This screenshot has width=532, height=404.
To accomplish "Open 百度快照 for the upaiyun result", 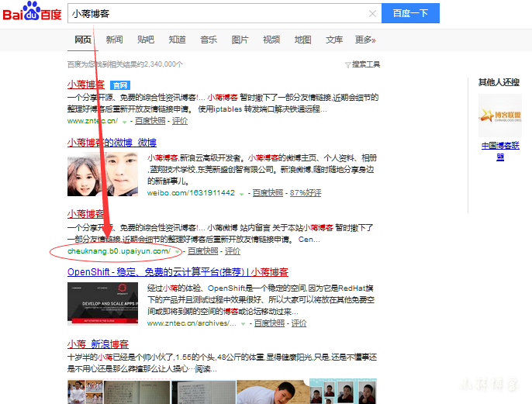I will tap(203, 251).
